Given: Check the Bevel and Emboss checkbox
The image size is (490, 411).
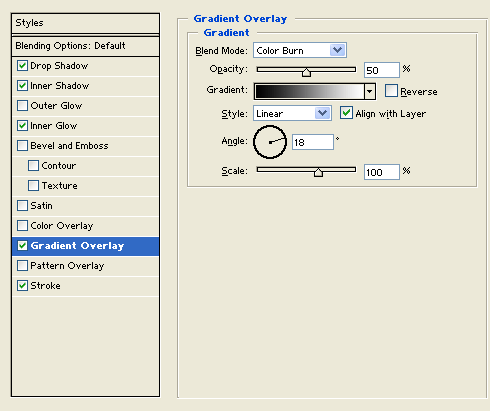Looking at the screenshot, I should click(x=22, y=146).
